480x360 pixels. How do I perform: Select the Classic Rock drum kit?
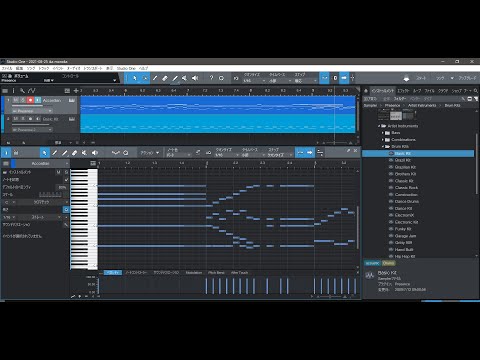[x=406, y=188]
